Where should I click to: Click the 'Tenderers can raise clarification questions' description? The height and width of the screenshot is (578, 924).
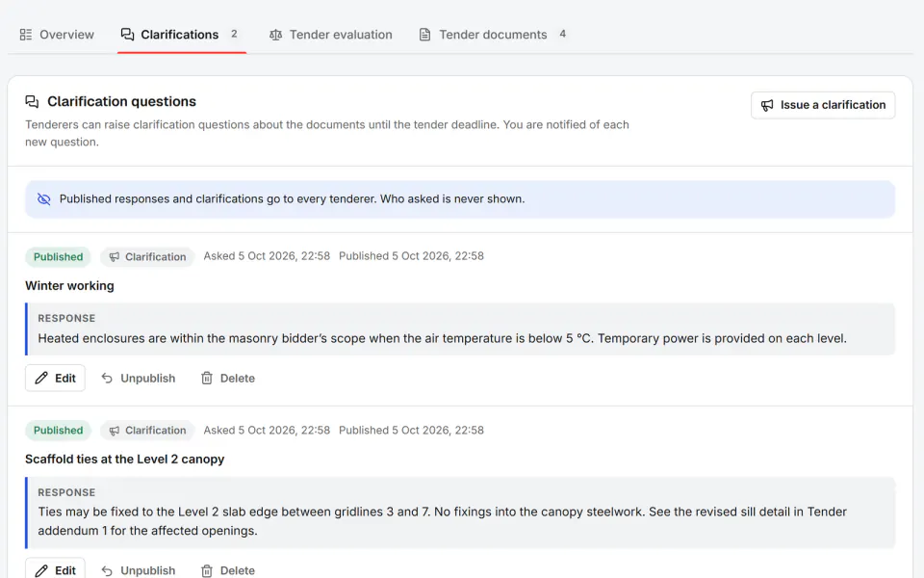tap(327, 133)
